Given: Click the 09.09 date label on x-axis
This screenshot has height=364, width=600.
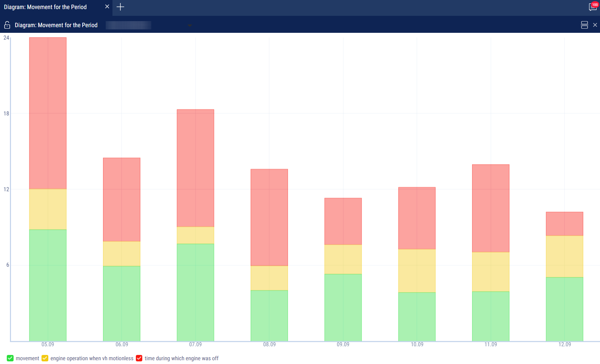Looking at the screenshot, I should click(343, 344).
